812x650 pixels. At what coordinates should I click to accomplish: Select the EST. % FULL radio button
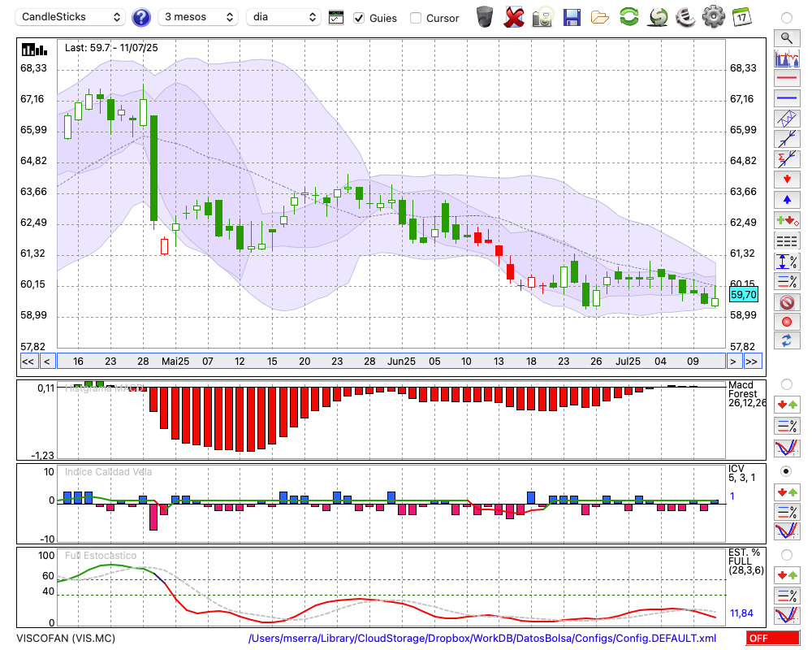787,555
